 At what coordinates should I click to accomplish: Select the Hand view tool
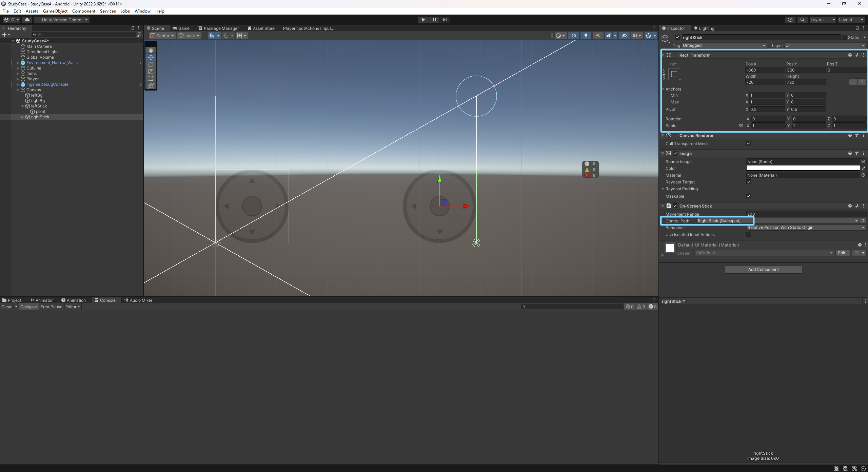151,50
